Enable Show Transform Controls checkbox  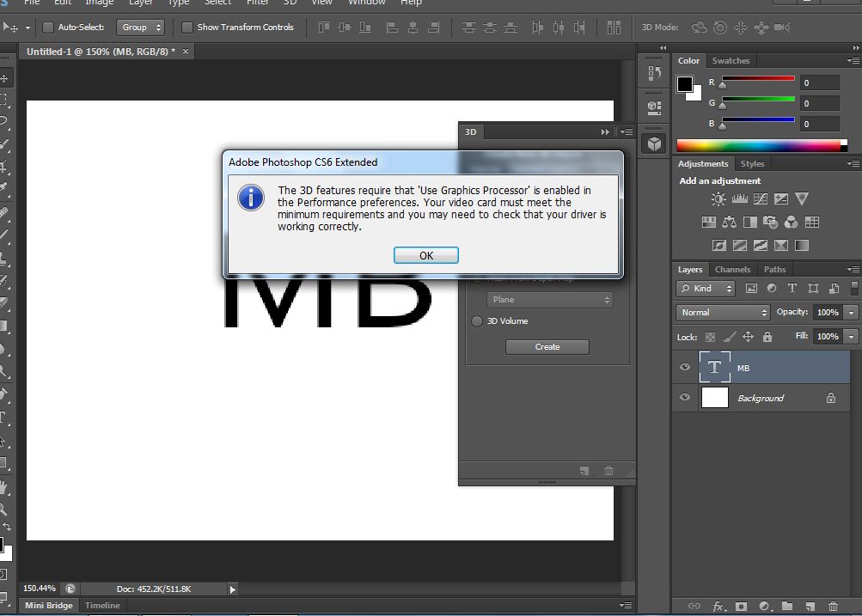[186, 27]
